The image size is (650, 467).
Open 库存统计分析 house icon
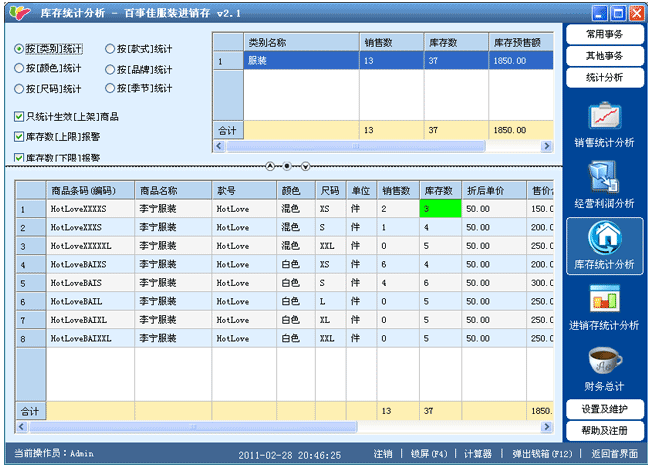click(x=604, y=237)
